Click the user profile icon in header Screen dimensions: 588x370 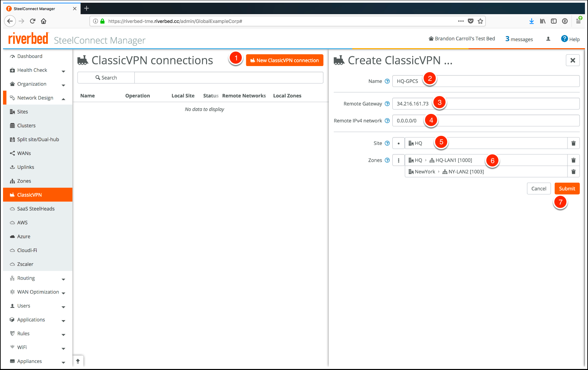548,39
